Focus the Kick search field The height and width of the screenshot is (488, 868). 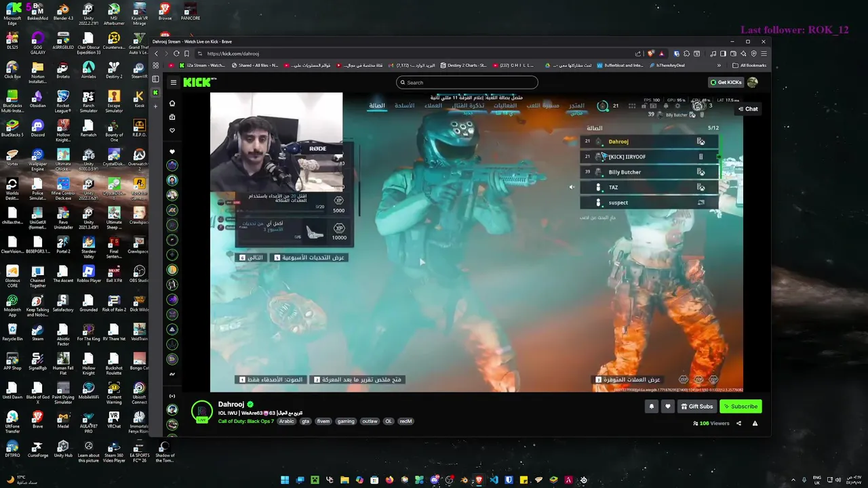(x=467, y=82)
